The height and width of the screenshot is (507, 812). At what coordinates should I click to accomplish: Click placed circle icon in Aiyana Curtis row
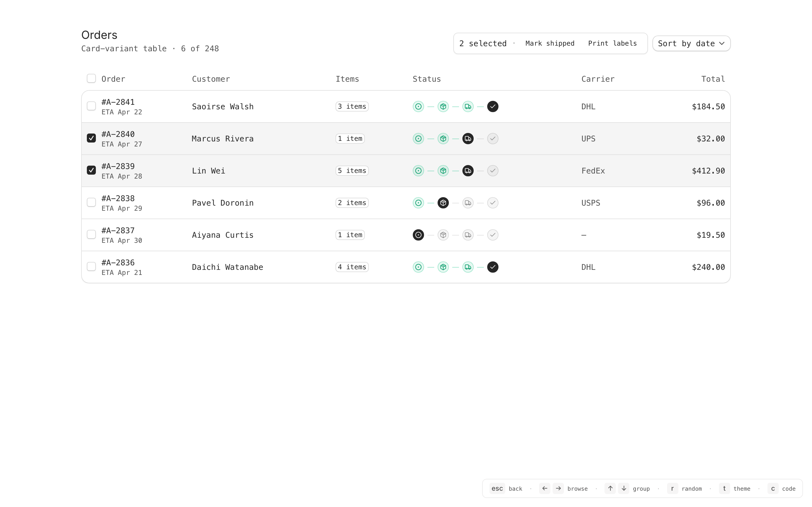click(x=418, y=235)
